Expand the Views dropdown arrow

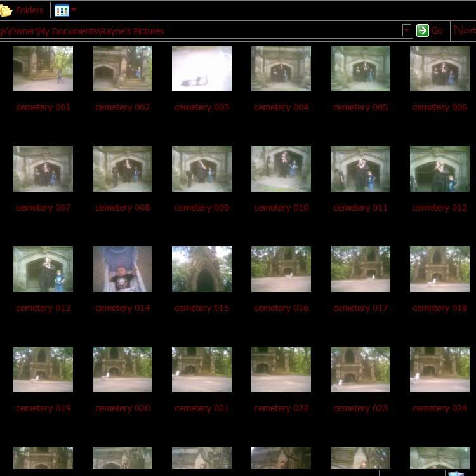pyautogui.click(x=74, y=10)
